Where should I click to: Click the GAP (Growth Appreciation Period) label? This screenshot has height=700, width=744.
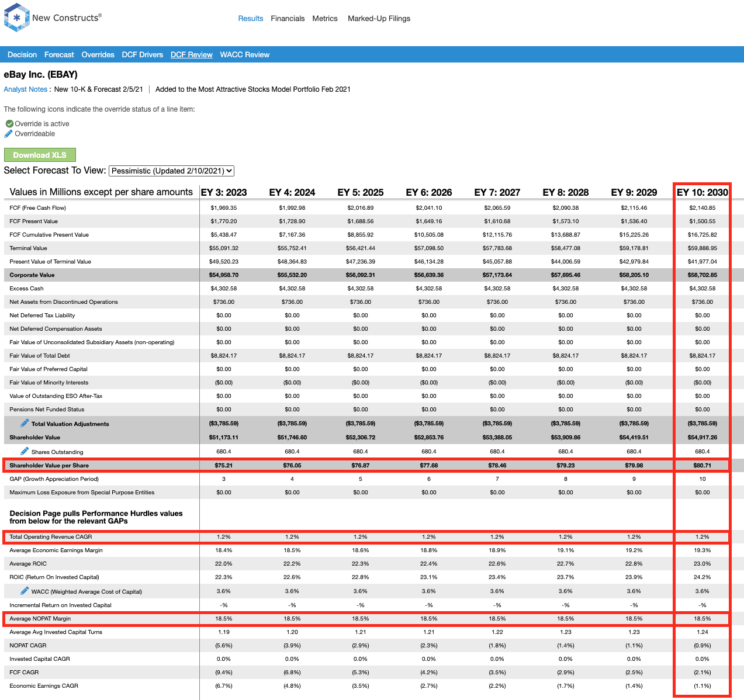coord(54,479)
